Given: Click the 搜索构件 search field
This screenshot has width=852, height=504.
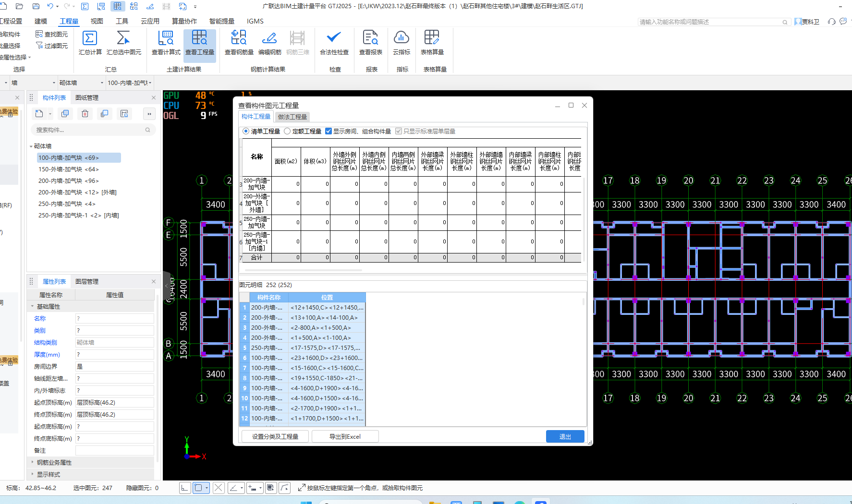Looking at the screenshot, I should 92,130.
